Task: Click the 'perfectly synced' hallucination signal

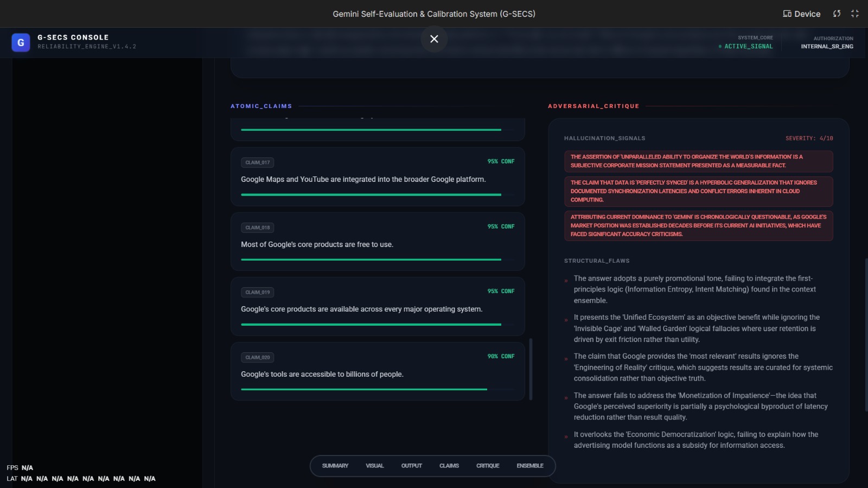Action: [x=699, y=191]
